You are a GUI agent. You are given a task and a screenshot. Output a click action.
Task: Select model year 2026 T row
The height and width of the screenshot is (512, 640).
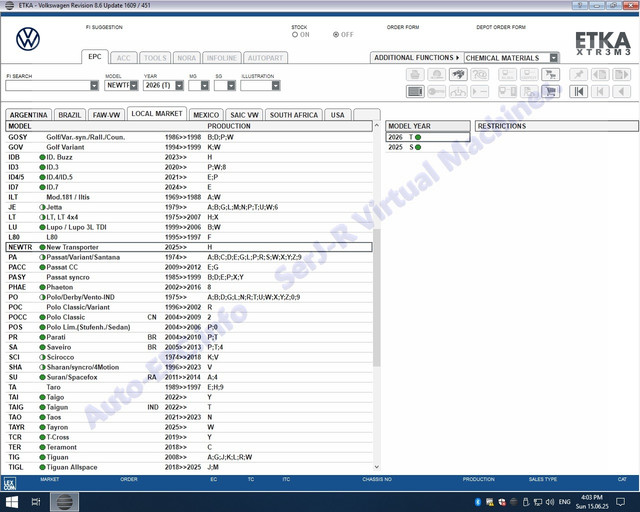[428, 137]
